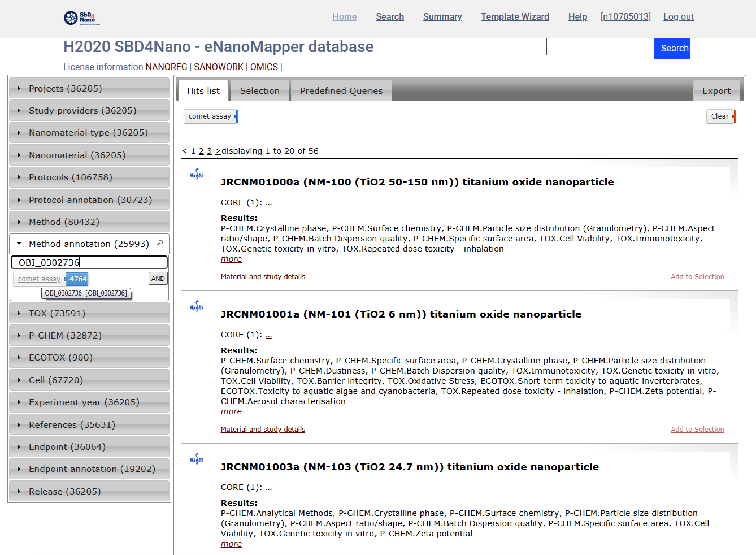Expand the Nanomaterial type facet
The width and height of the screenshot is (756, 555).
[x=88, y=133]
